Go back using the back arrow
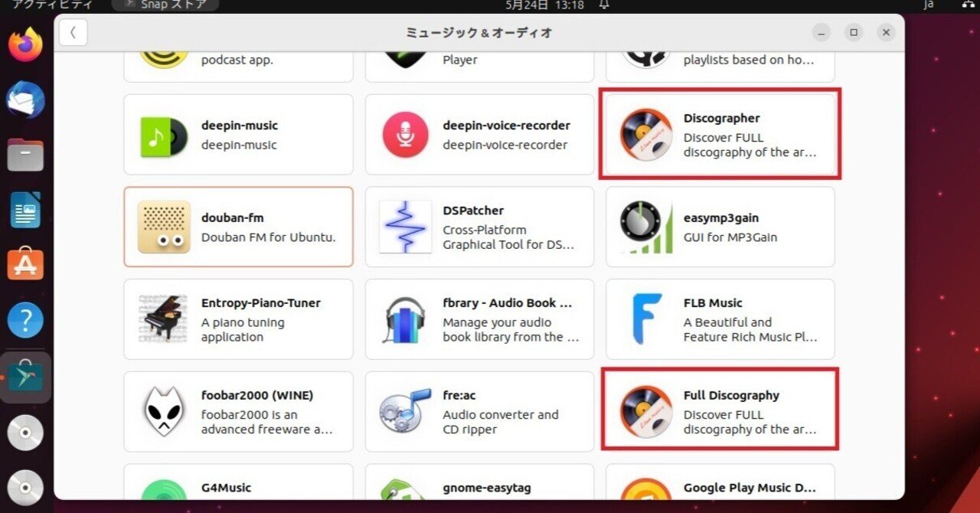980x513 pixels. click(x=73, y=32)
